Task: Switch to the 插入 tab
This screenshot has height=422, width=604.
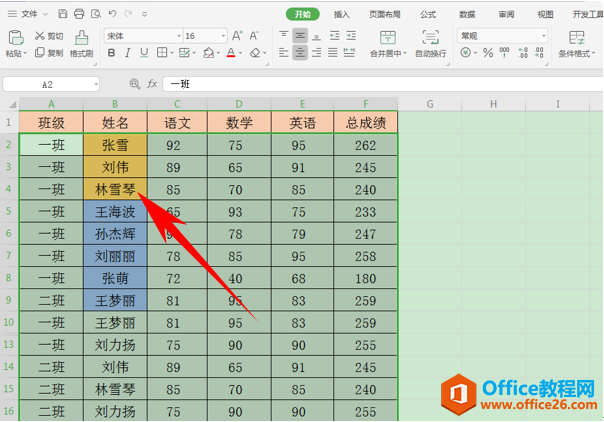Action: click(x=341, y=14)
